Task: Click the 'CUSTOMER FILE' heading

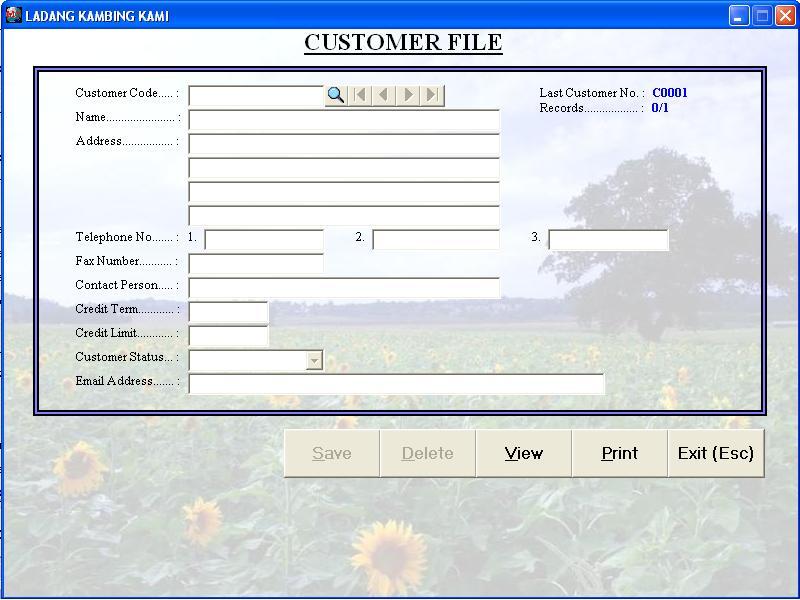Action: tap(403, 43)
